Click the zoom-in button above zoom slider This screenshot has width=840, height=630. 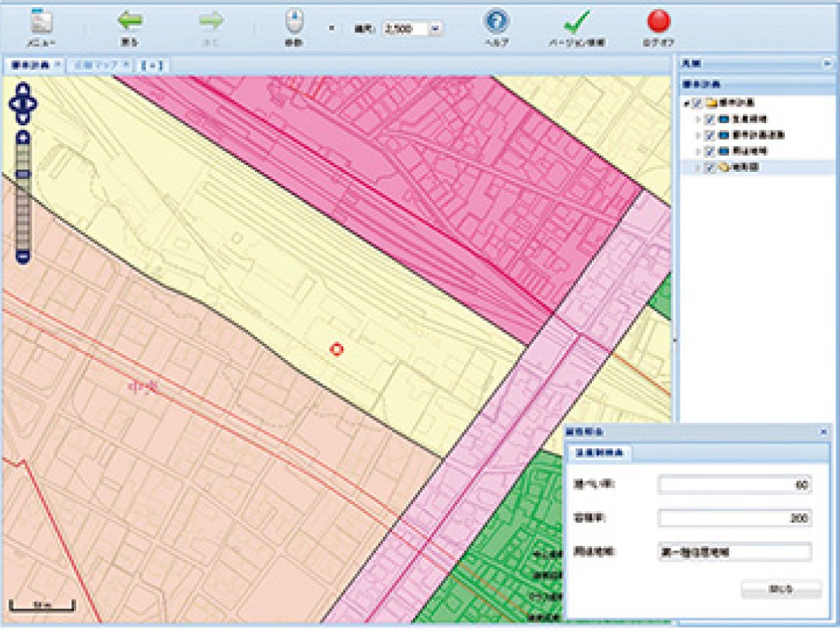coord(23,138)
